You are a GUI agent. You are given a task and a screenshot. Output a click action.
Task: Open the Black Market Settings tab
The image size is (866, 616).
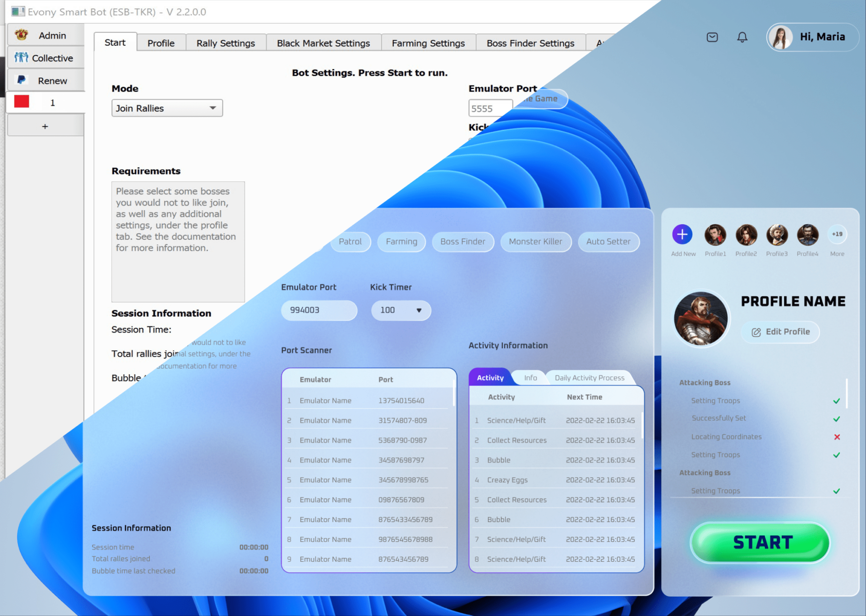pos(323,43)
